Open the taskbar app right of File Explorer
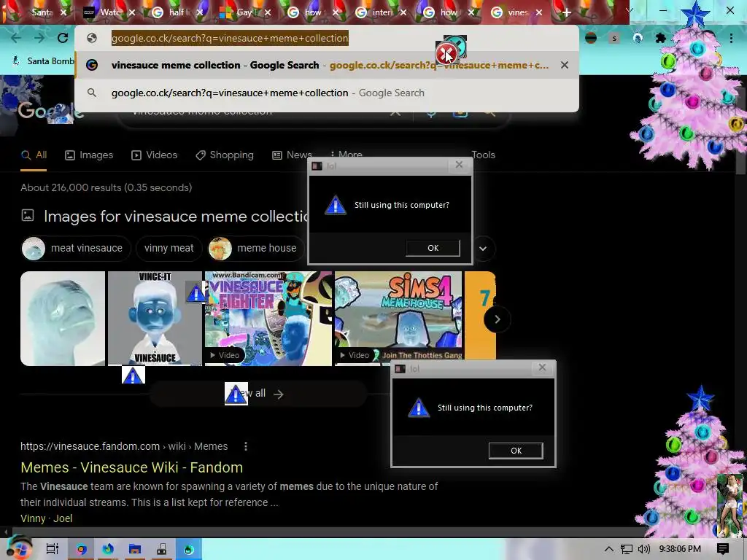This screenshot has width=747, height=560. [162, 549]
